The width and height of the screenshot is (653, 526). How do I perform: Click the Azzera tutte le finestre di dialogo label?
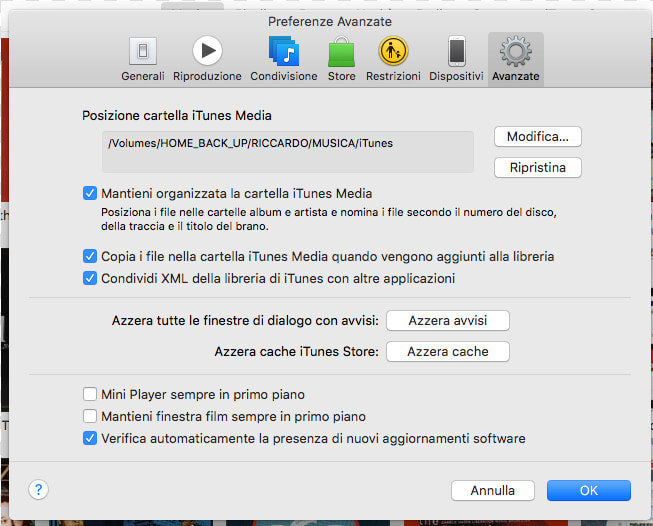(x=245, y=321)
